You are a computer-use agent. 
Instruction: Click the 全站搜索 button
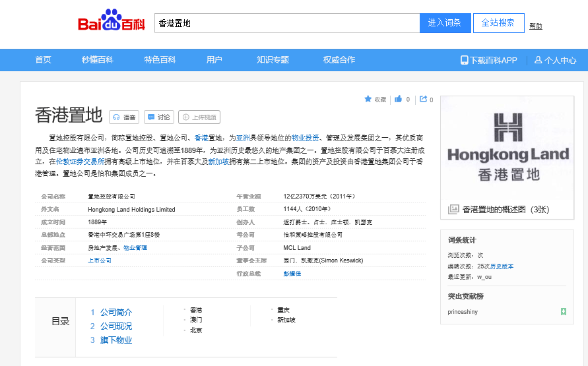(x=498, y=23)
